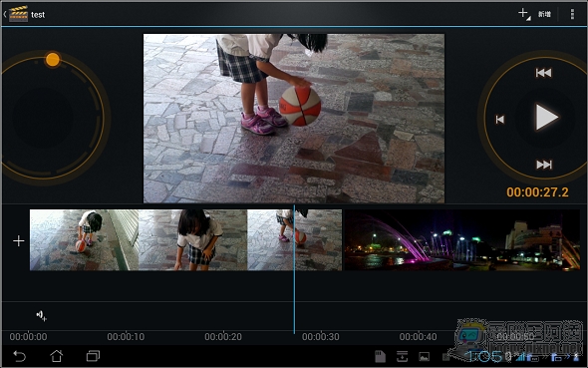Open the recent apps icon
Screen dimensions: 588x368
93,356
